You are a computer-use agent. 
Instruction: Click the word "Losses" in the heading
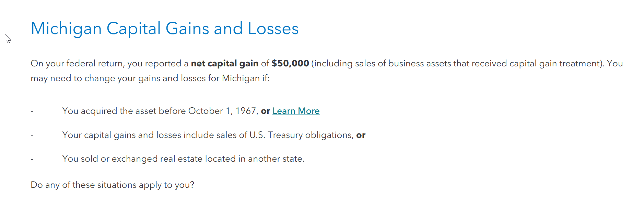tap(273, 29)
